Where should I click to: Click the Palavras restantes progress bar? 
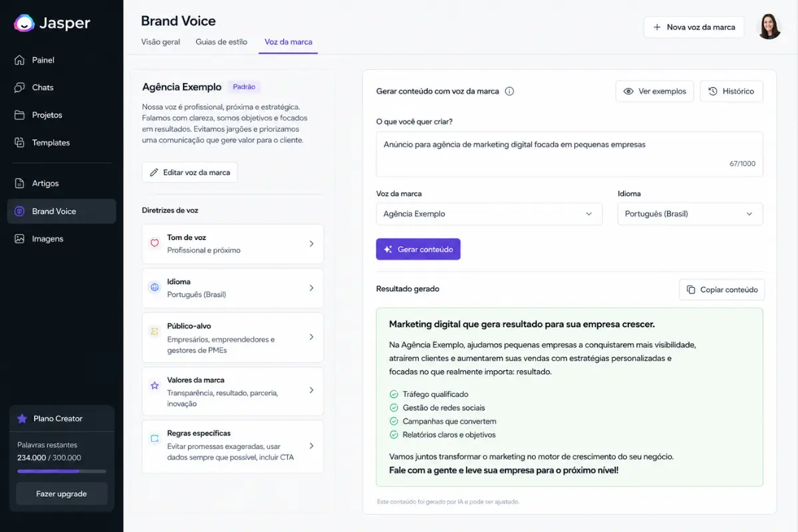(61, 471)
